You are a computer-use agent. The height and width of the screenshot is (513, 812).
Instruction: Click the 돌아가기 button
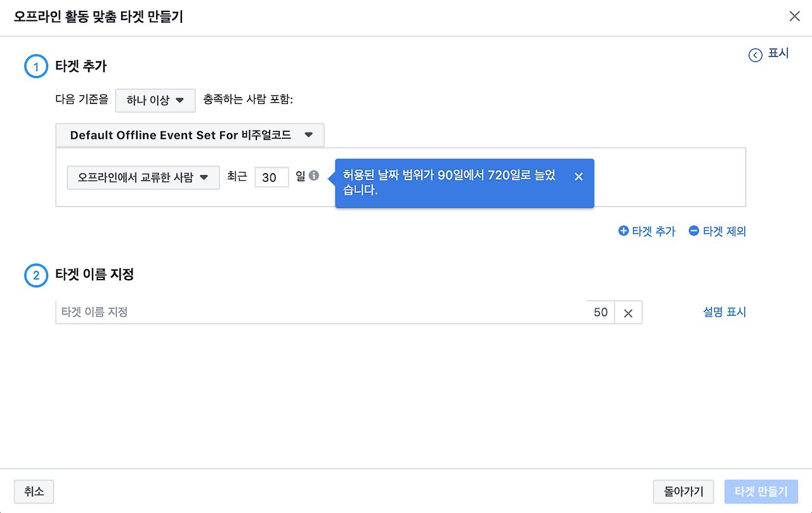point(683,491)
